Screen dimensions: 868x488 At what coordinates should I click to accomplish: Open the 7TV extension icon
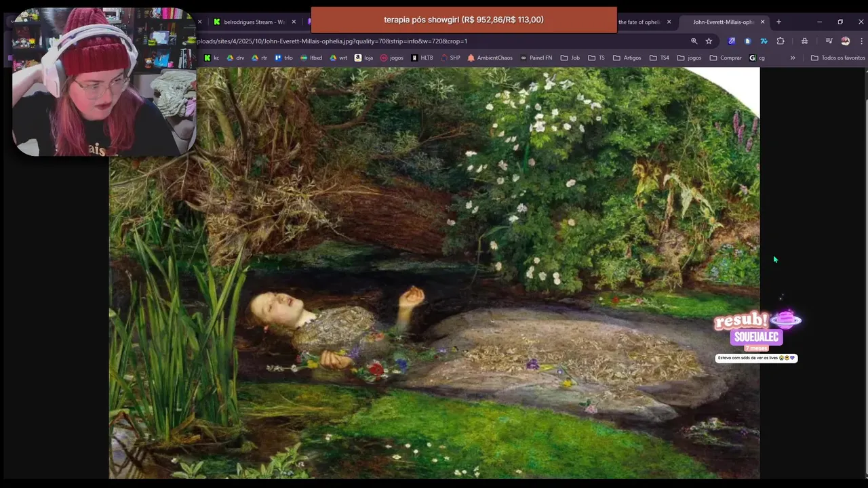[x=764, y=41]
